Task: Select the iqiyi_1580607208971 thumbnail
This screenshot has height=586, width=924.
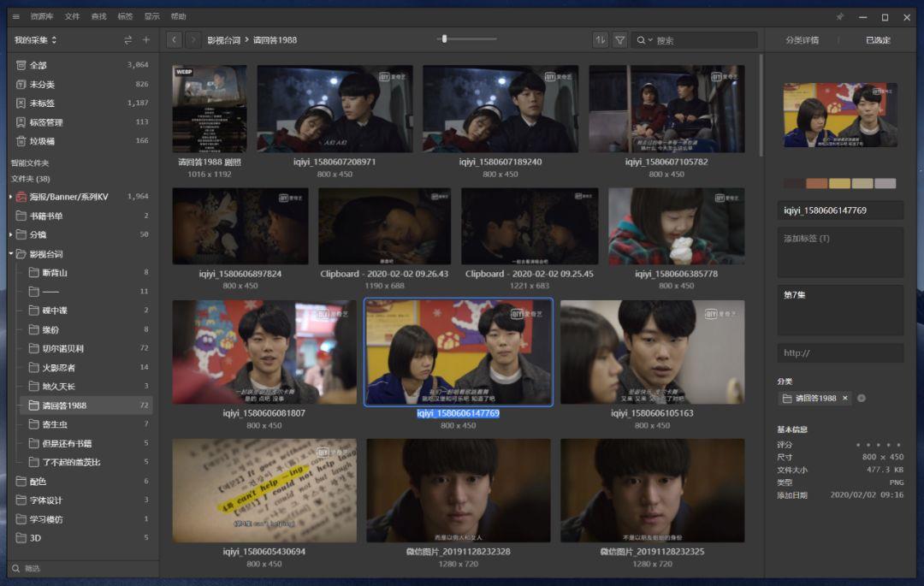Action: pyautogui.click(x=335, y=109)
